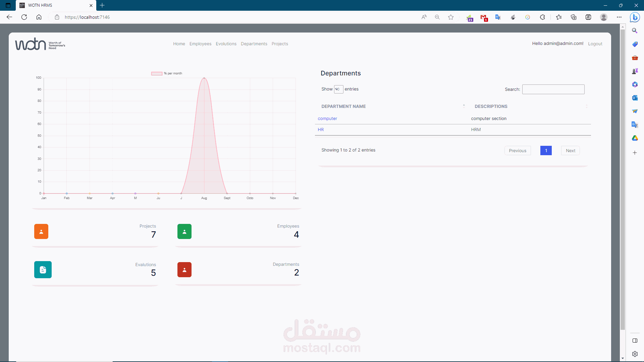
Task: Open the Gmail extension icon
Action: point(484,17)
